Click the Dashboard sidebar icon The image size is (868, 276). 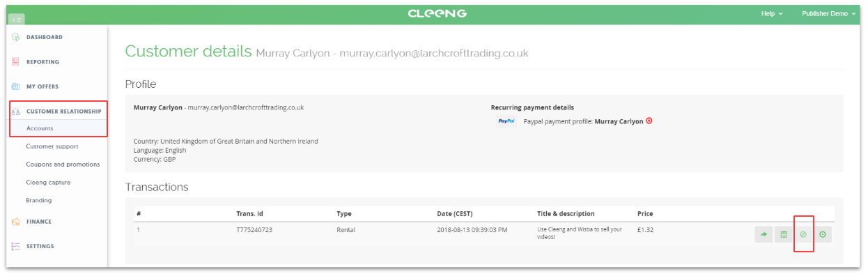(x=15, y=37)
